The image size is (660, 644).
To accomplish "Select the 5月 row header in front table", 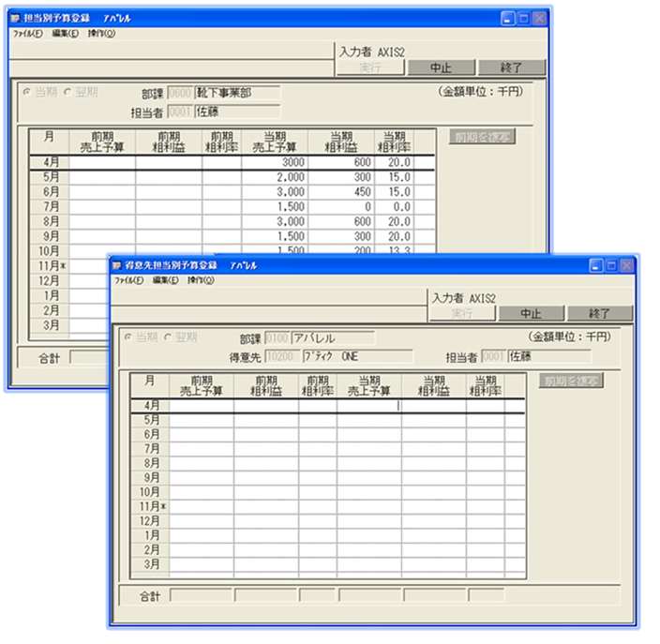I will (x=150, y=420).
